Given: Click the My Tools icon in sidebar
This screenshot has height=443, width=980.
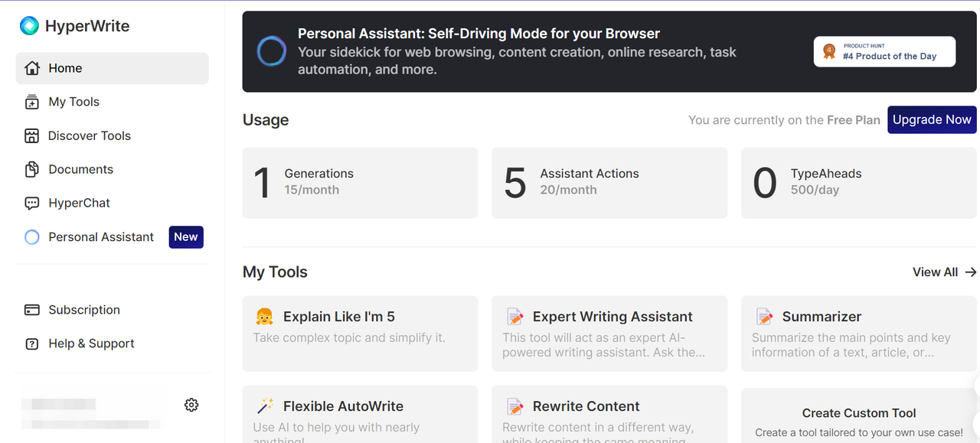Looking at the screenshot, I should pyautogui.click(x=32, y=102).
